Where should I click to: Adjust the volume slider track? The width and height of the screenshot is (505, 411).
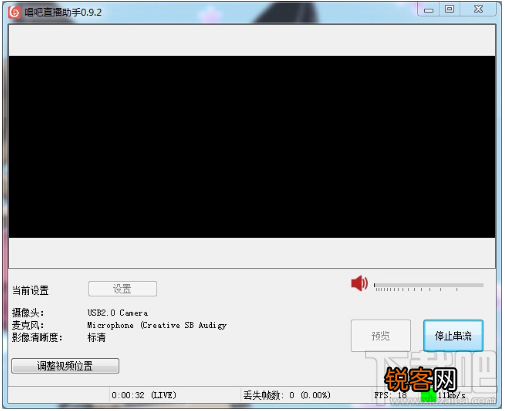(429, 285)
